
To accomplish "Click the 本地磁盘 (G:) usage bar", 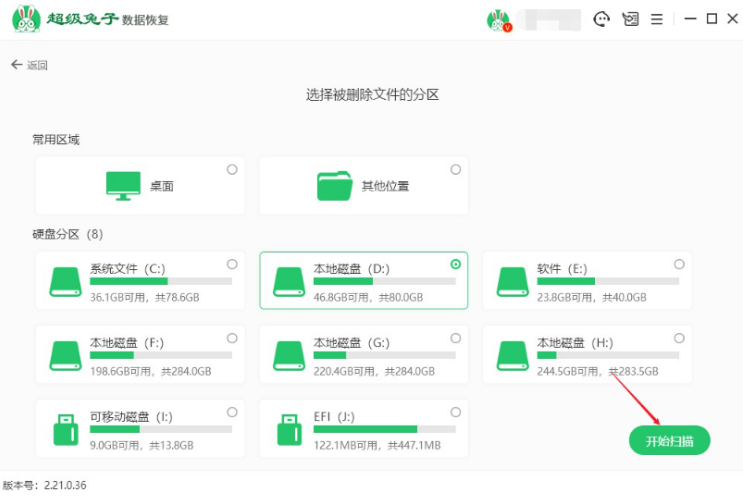I will tap(384, 355).
